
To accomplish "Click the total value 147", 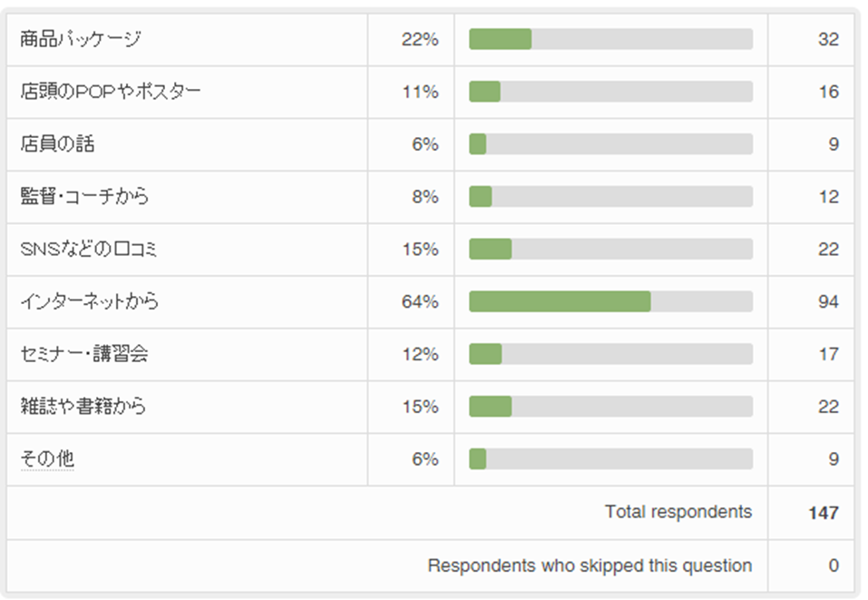I will tap(823, 513).
